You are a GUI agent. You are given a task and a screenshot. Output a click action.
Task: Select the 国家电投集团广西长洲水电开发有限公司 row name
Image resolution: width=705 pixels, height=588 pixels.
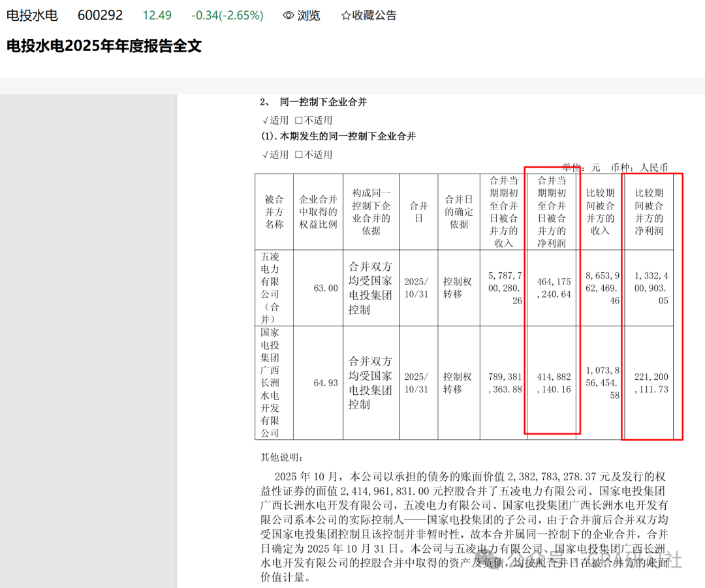point(270,382)
